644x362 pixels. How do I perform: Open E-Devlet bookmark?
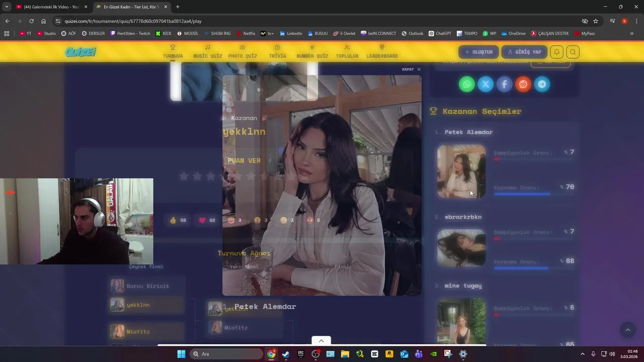click(x=344, y=34)
